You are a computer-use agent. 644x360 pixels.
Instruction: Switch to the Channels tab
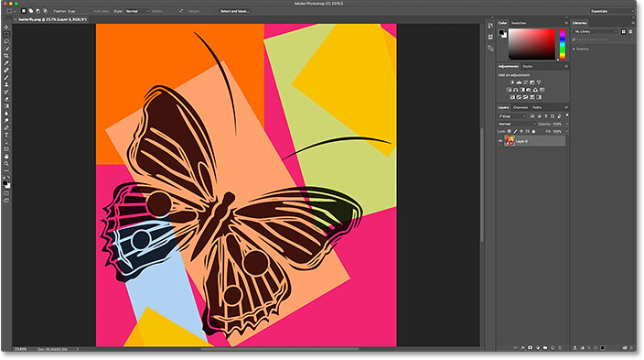pos(521,107)
